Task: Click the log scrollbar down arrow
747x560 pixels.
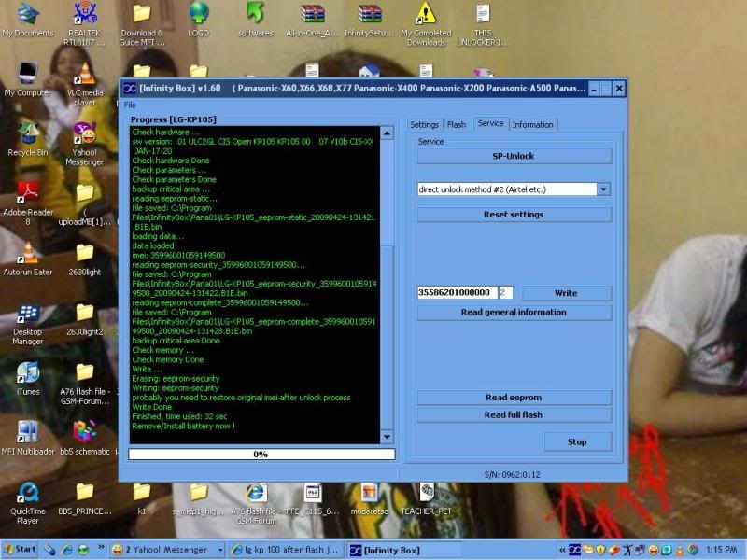Action: point(387,437)
